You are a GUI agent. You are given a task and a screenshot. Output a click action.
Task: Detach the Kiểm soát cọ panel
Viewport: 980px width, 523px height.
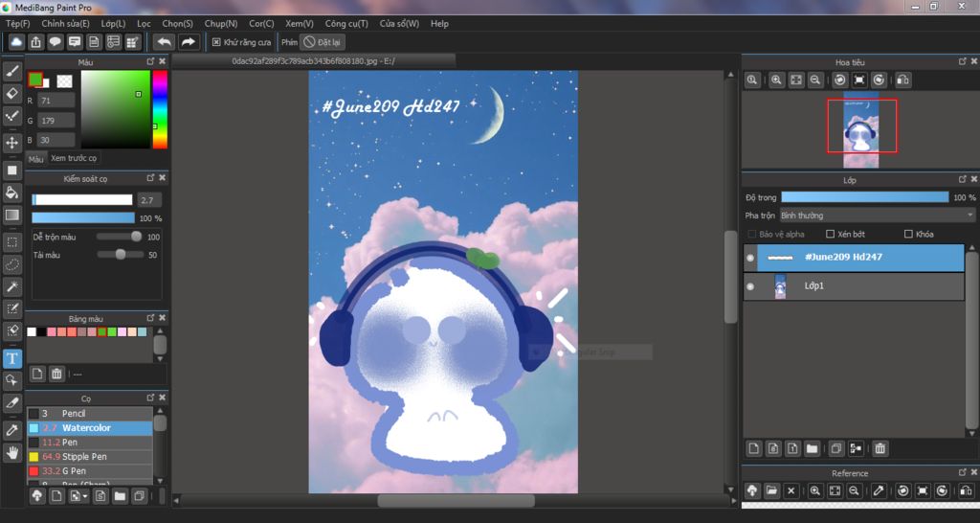point(150,178)
